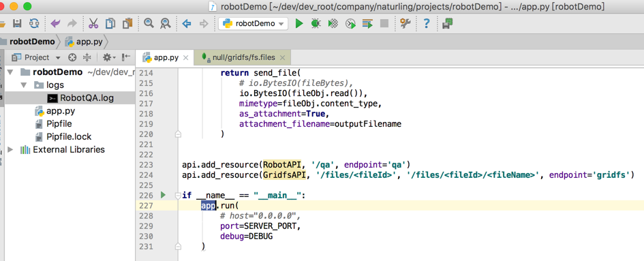Open Project panel gear settings menu

coord(109,57)
